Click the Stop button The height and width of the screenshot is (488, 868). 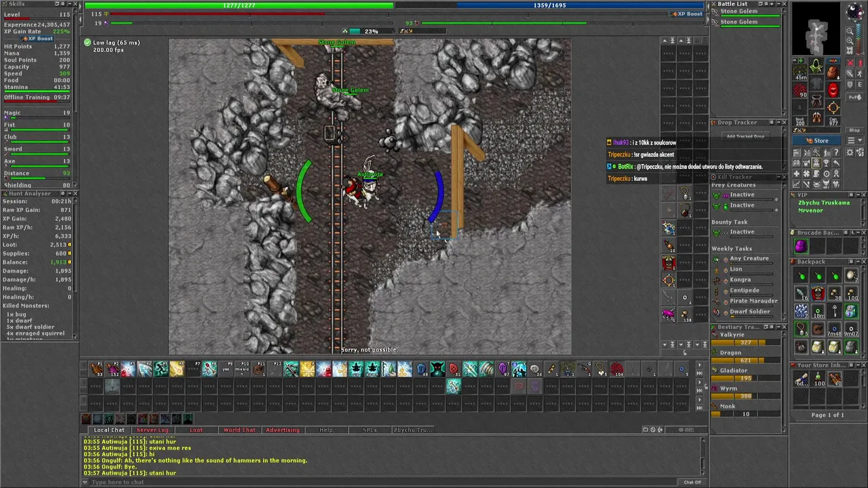coord(854,130)
